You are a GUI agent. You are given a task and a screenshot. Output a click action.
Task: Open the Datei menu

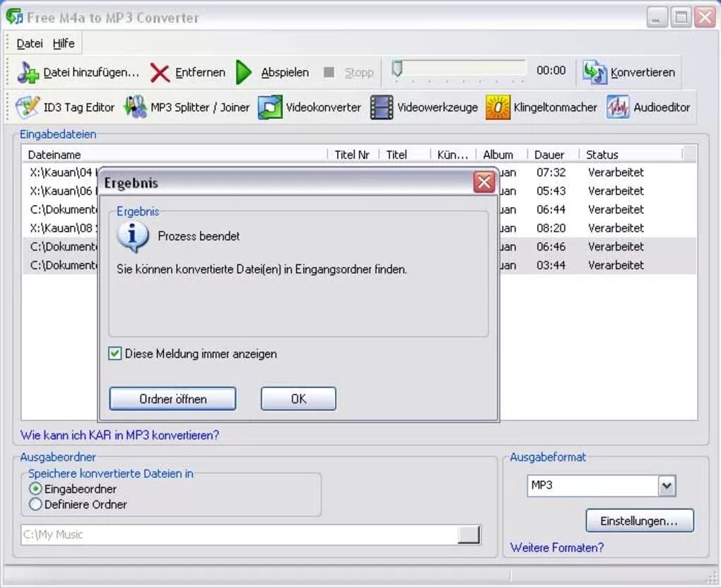(30, 43)
